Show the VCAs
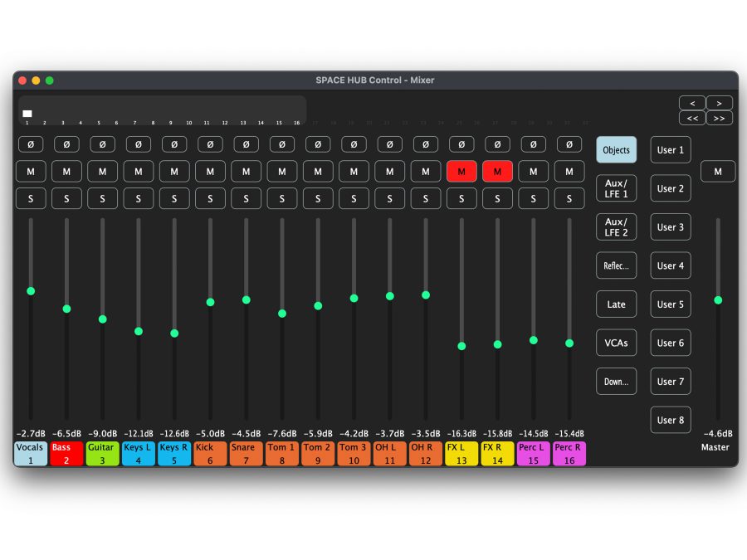 (x=616, y=343)
